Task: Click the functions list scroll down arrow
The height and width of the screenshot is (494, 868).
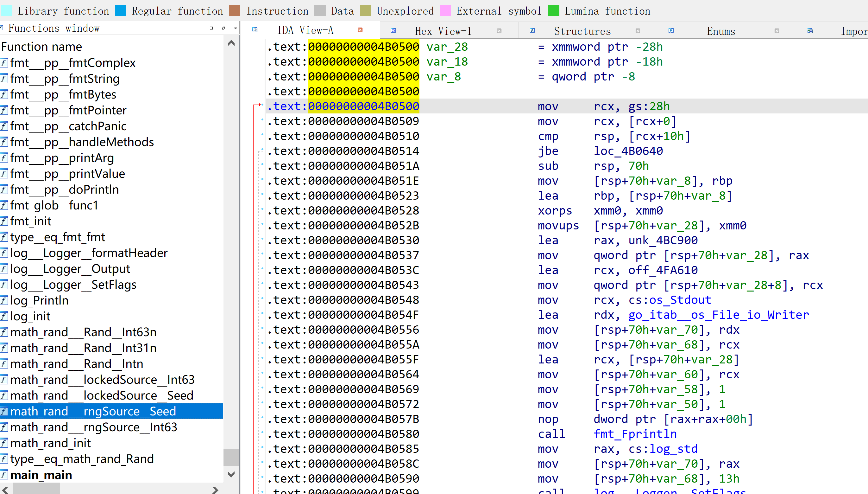Action: click(231, 474)
